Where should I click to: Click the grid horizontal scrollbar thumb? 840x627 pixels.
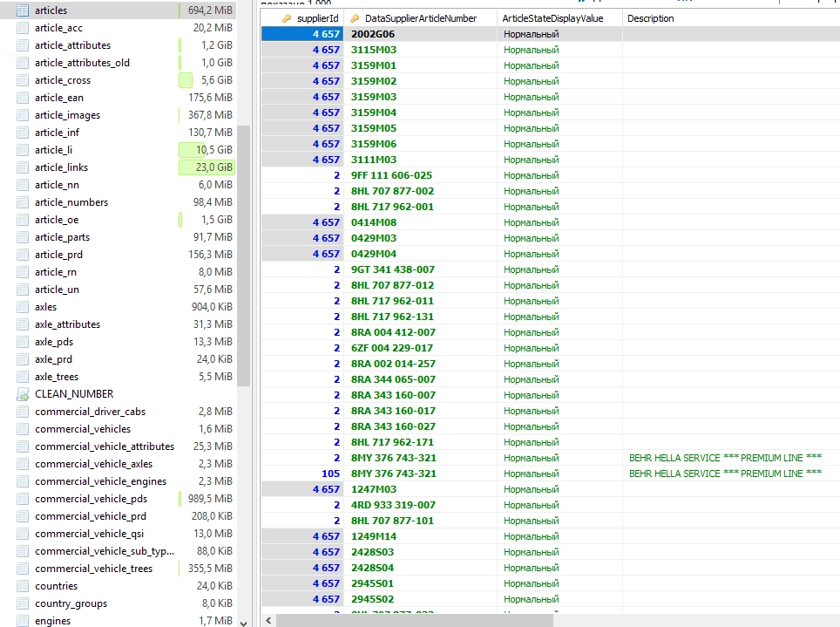pyautogui.click(x=415, y=621)
